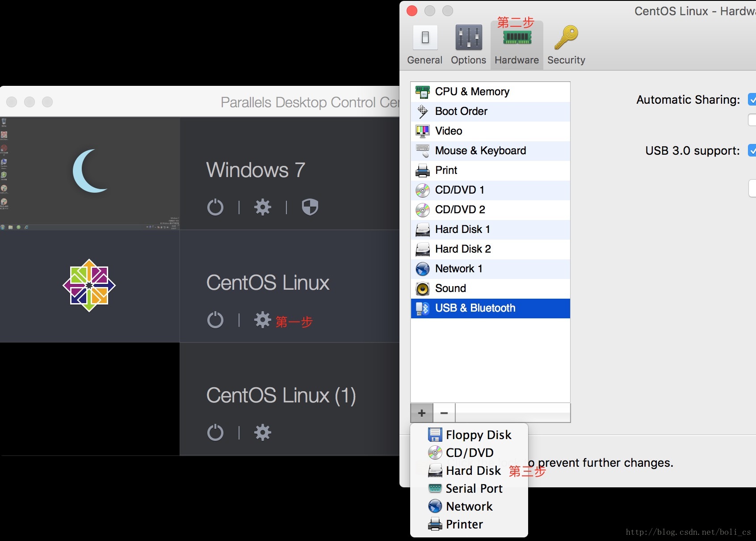Add a Printer from the popup menu
The height and width of the screenshot is (541, 756).
(469, 524)
